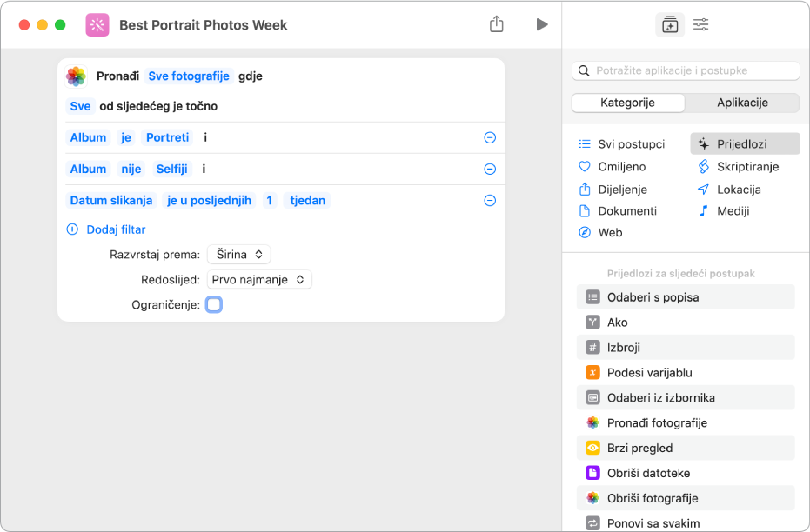The height and width of the screenshot is (532, 810).
Task: Change the Sve fotografije parameter
Action: [189, 76]
